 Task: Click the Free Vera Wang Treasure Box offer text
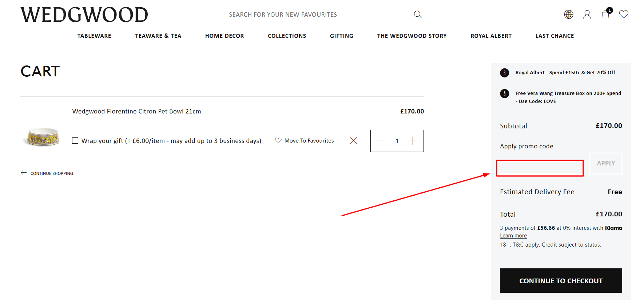pos(568,97)
